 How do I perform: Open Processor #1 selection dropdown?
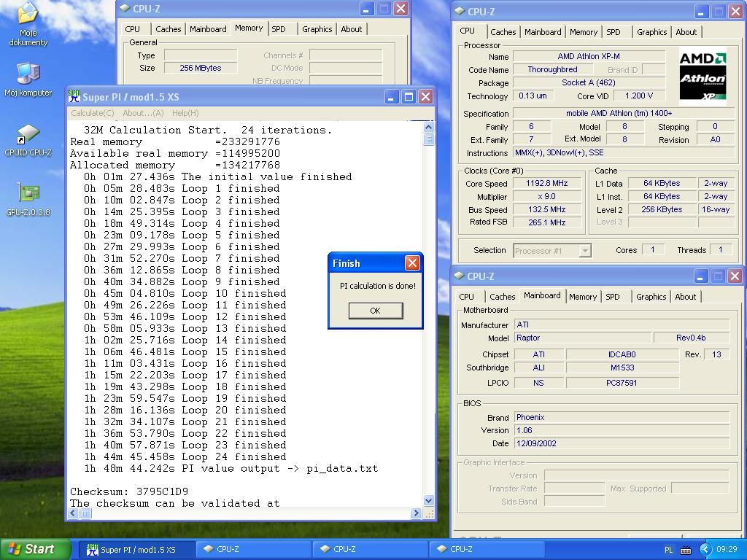coord(552,251)
